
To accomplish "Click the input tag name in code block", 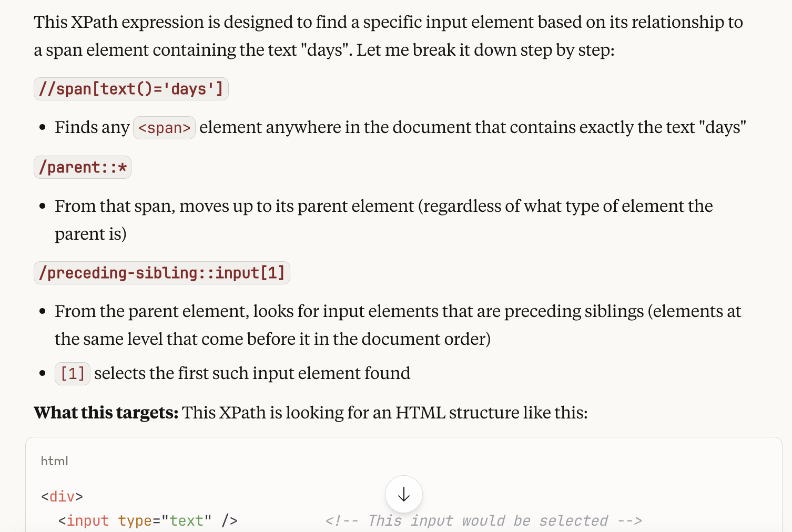I will (87, 520).
